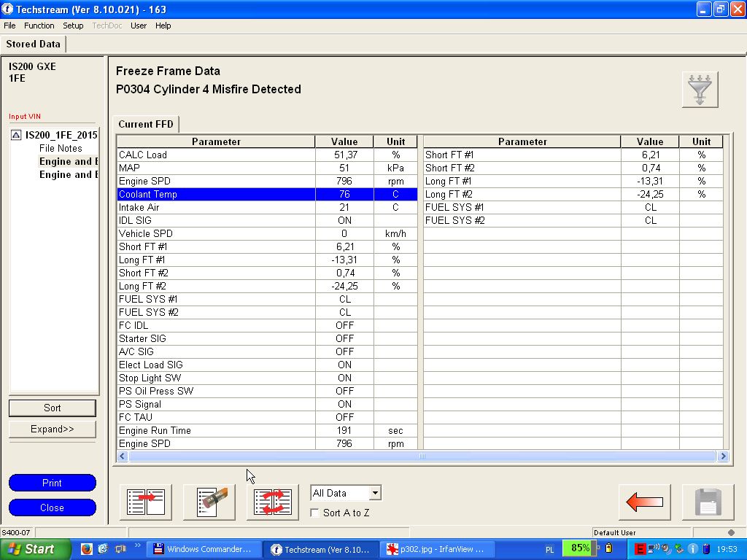Switch to IrfanView p302.jpg in the taskbar

tap(438, 549)
